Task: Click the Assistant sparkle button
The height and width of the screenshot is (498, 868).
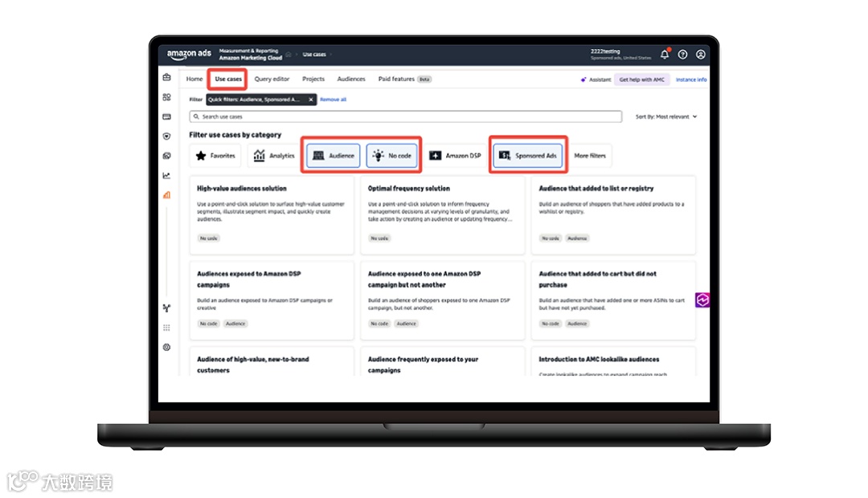Action: coord(596,80)
